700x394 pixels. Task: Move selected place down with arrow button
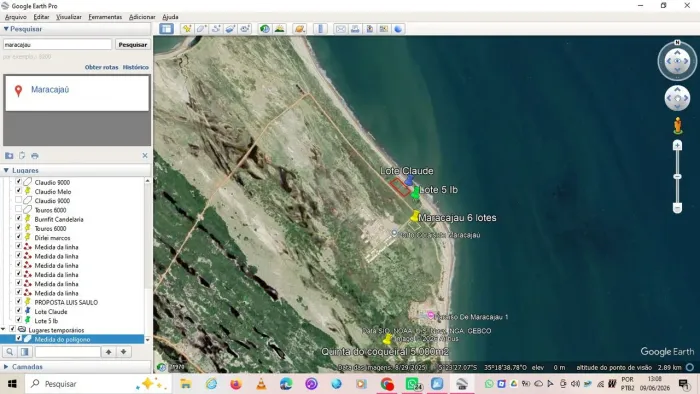pos(124,352)
